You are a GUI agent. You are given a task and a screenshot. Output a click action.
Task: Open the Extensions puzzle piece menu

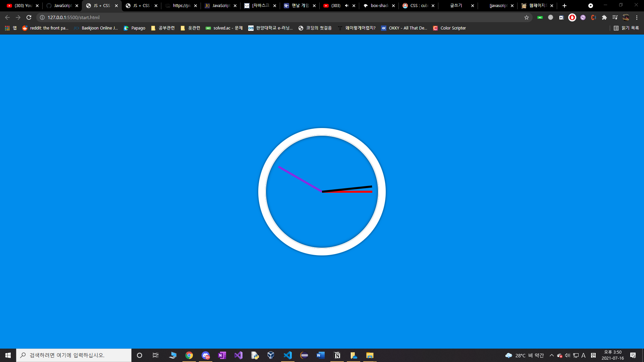(604, 17)
